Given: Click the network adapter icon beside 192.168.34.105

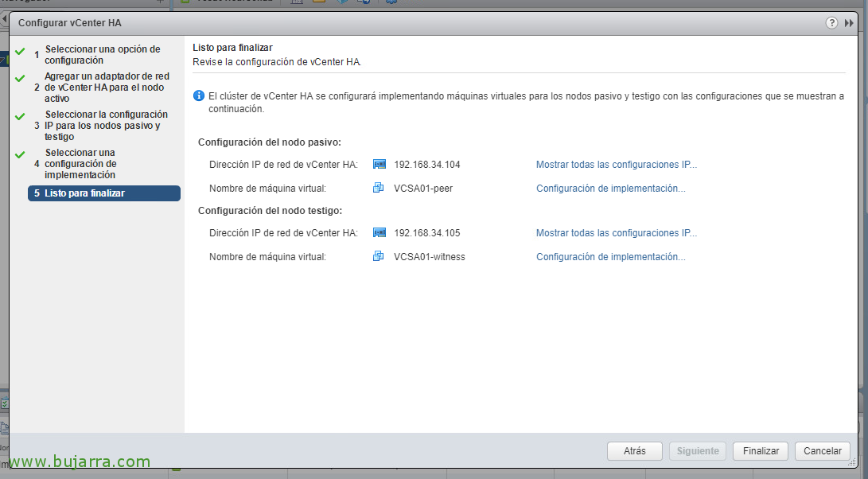Looking at the screenshot, I should (380, 233).
